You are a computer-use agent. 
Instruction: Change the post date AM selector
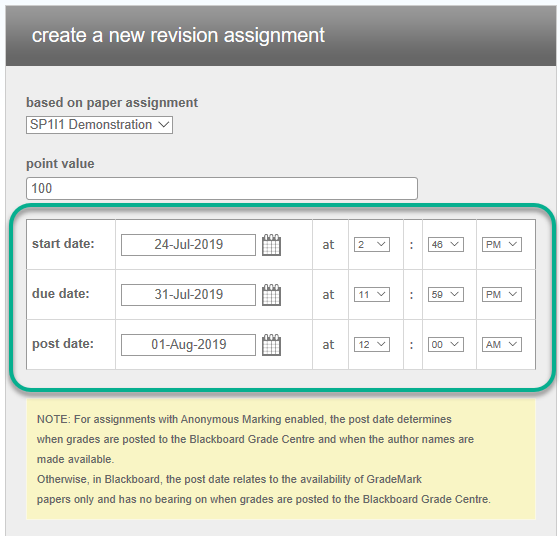pos(502,345)
